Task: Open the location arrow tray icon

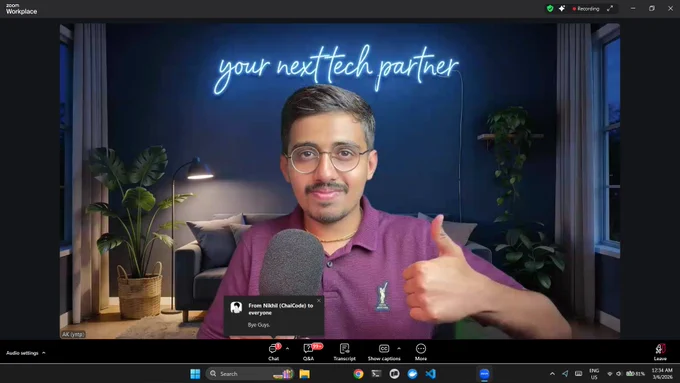Action: pos(565,373)
